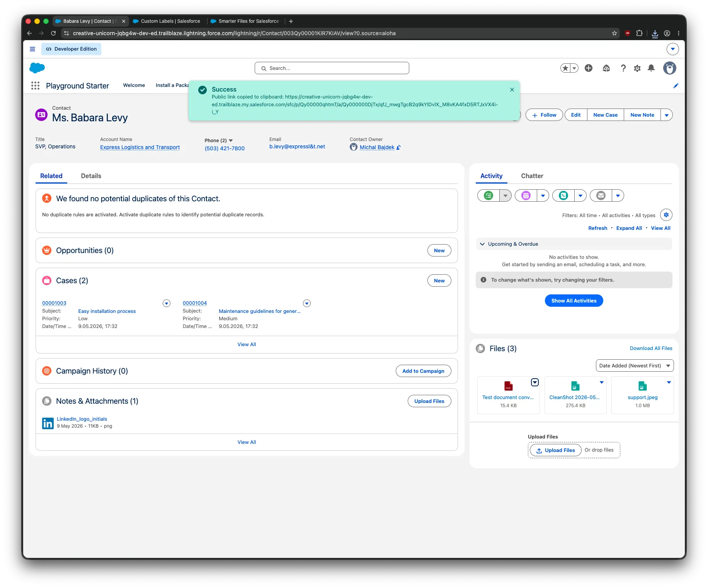This screenshot has width=708, height=588.
Task: Open the dropdown next to New Task
Action: [x=505, y=195]
